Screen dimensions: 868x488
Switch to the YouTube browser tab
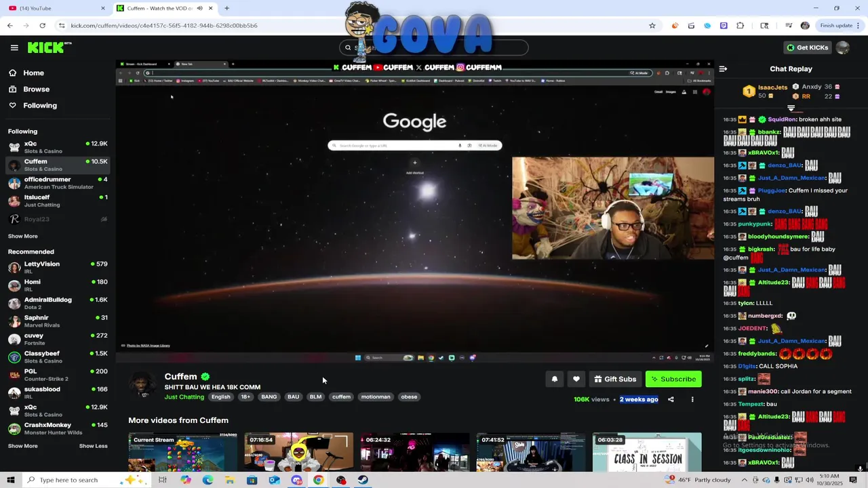click(58, 8)
